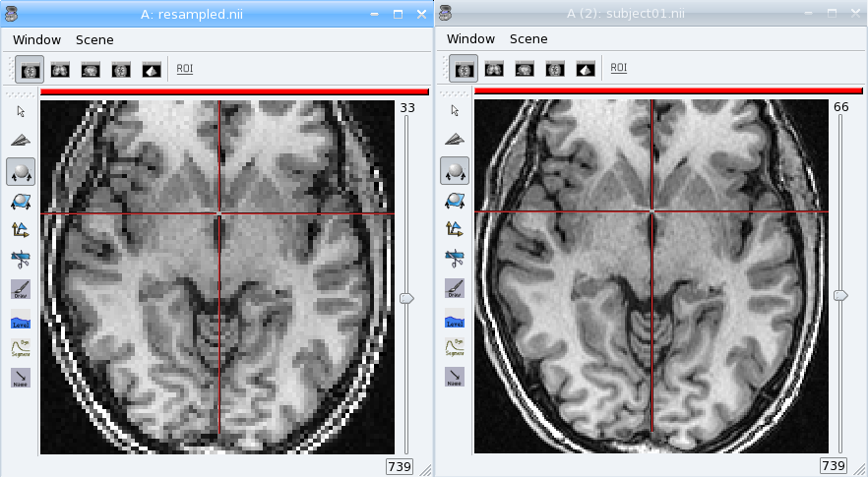Screen dimensions: 868x477
Task: Click the ROI button in subject01.nii toolbar
Action: [619, 68]
